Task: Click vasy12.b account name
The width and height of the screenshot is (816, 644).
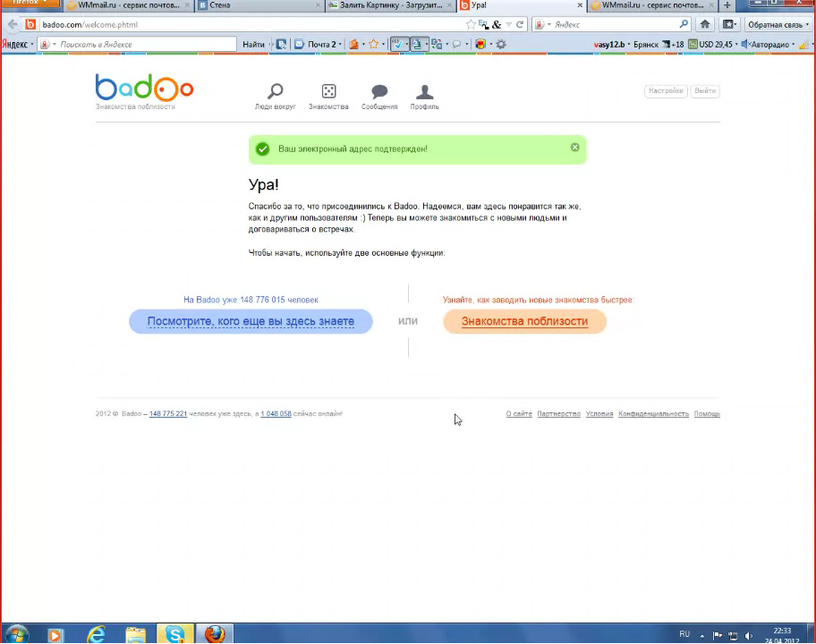Action: pyautogui.click(x=609, y=44)
